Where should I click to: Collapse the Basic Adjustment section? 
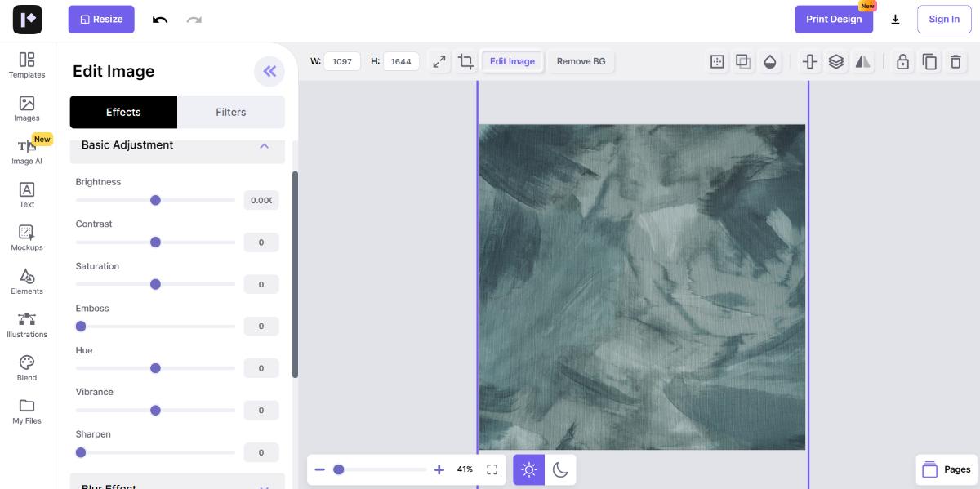point(264,145)
